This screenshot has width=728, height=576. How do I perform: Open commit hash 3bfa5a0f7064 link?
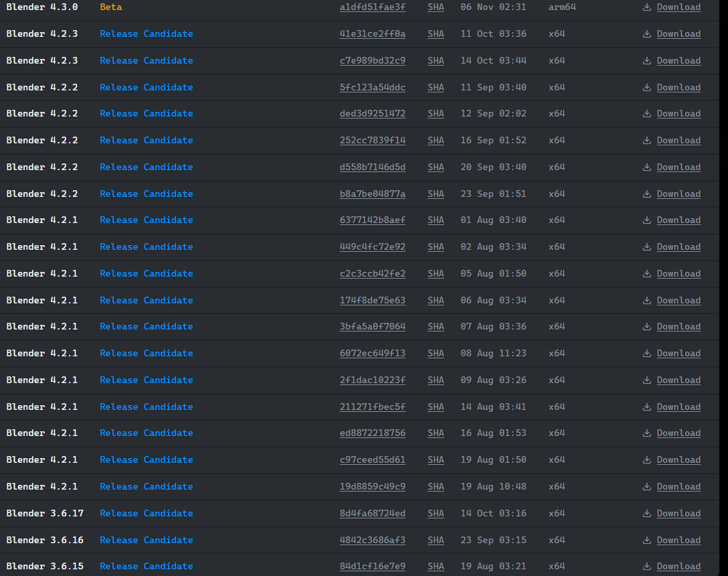(x=372, y=327)
